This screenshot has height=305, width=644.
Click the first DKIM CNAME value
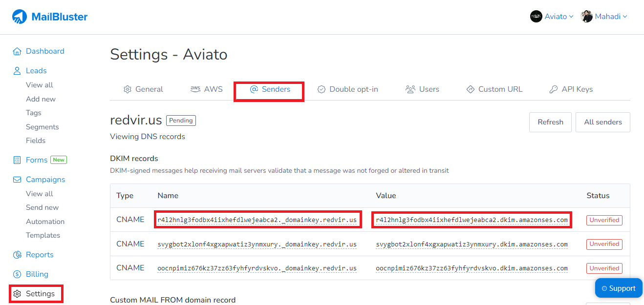pos(472,220)
